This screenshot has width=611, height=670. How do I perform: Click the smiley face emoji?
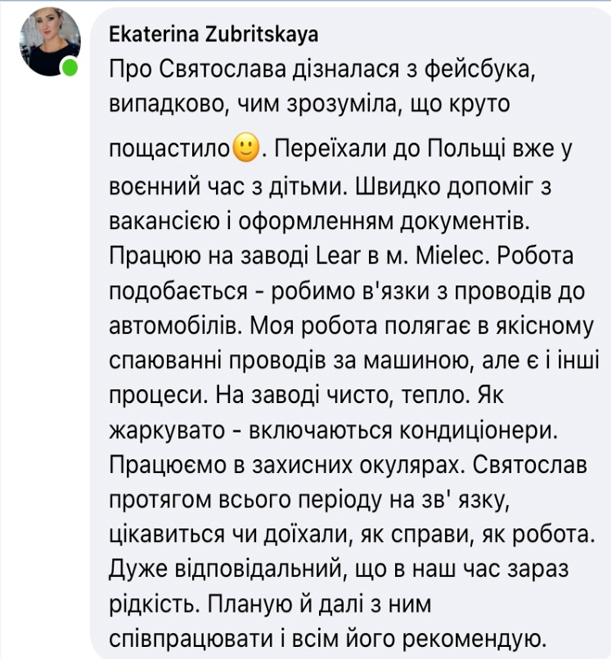click(246, 150)
